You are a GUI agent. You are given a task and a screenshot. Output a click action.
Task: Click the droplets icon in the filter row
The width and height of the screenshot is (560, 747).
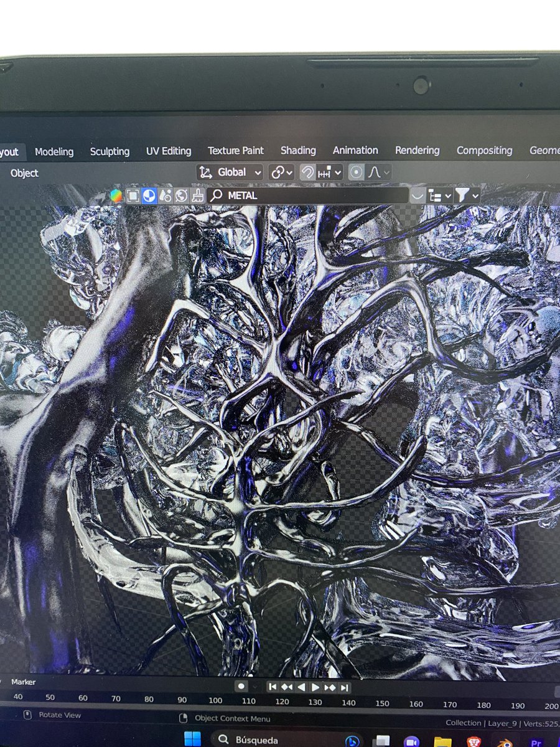(165, 195)
